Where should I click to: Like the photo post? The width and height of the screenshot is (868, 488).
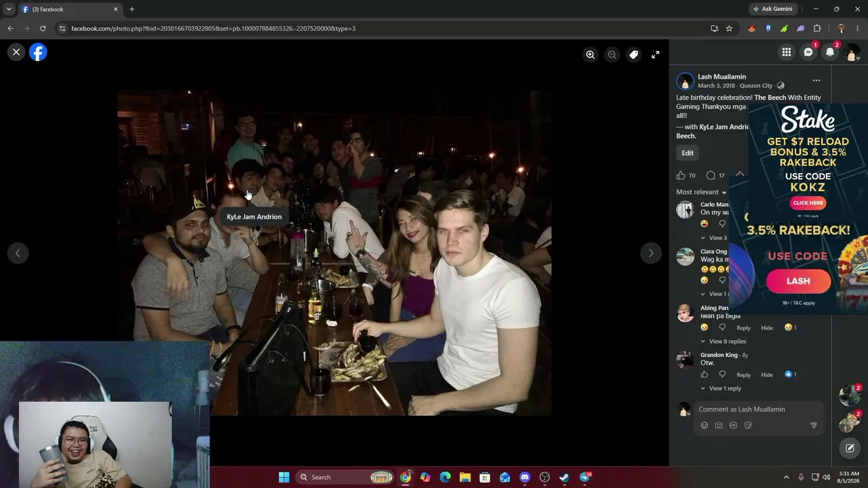681,176
